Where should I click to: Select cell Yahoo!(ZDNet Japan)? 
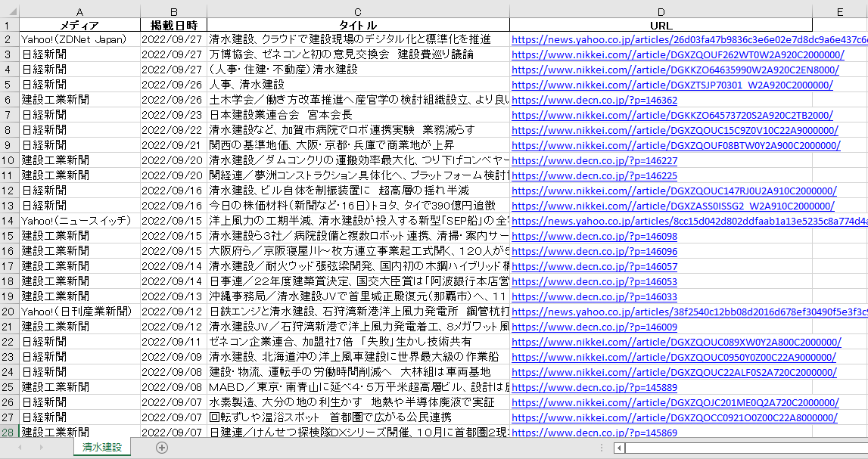click(79, 40)
